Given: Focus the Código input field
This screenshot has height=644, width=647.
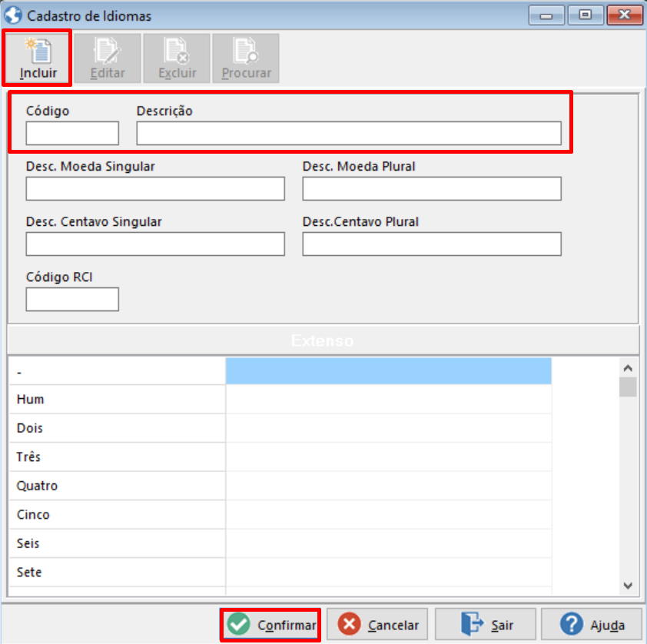Looking at the screenshot, I should 72,133.
